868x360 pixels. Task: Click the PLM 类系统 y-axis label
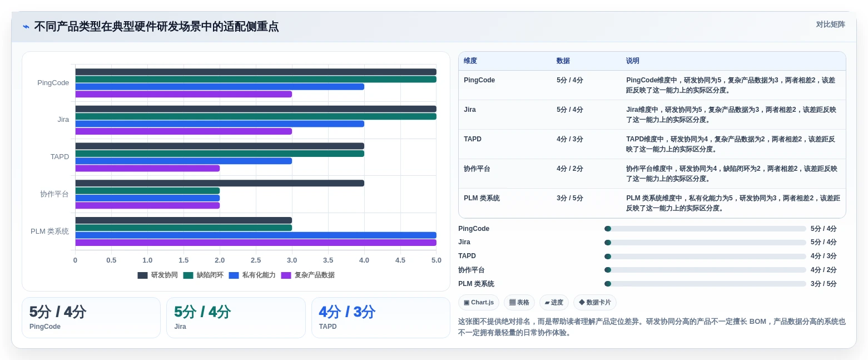(50, 231)
